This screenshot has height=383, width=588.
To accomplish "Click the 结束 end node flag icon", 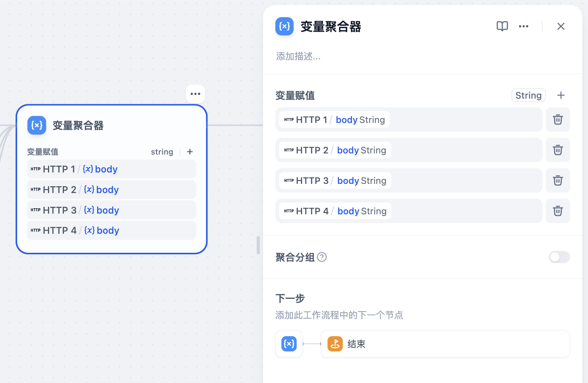I will tap(335, 344).
